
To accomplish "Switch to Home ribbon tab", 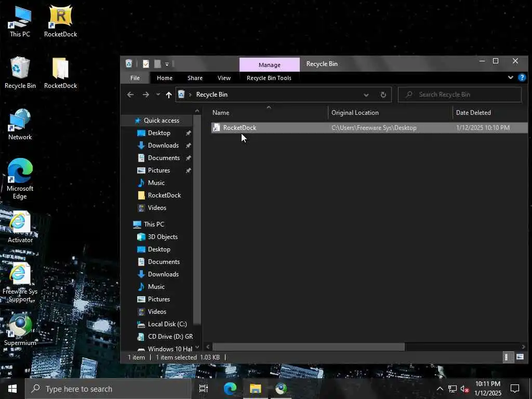I will (165, 78).
